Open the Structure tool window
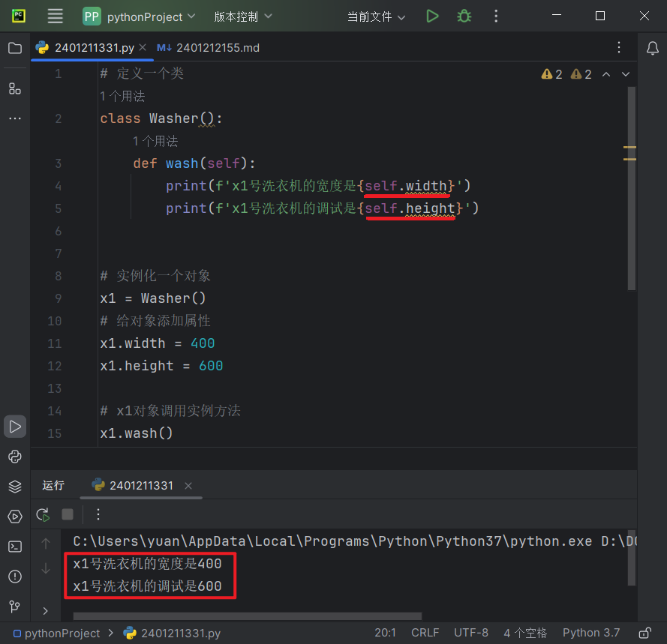 point(15,88)
